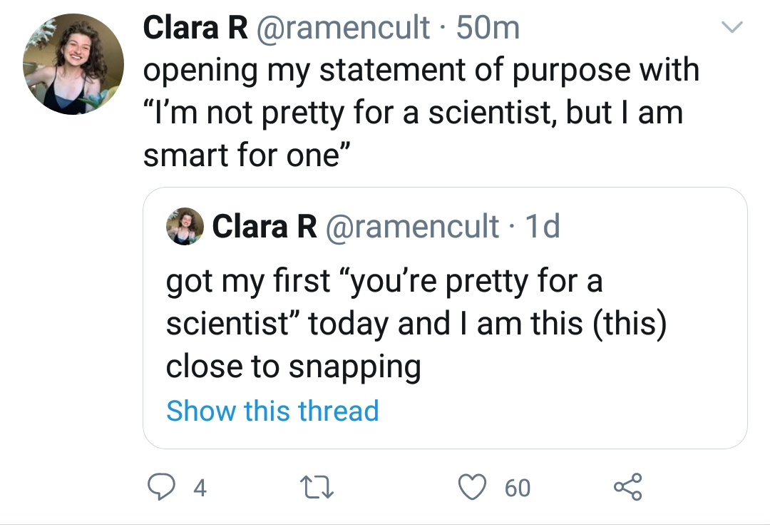Click the "Show this thread" link
Screen dimensions: 770x532
tap(272, 411)
